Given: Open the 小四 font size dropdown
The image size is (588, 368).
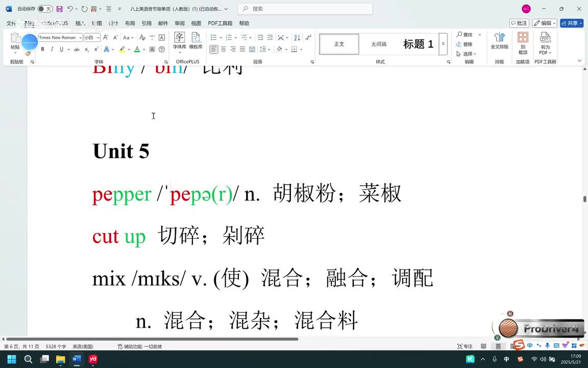Looking at the screenshot, I should tap(98, 37).
